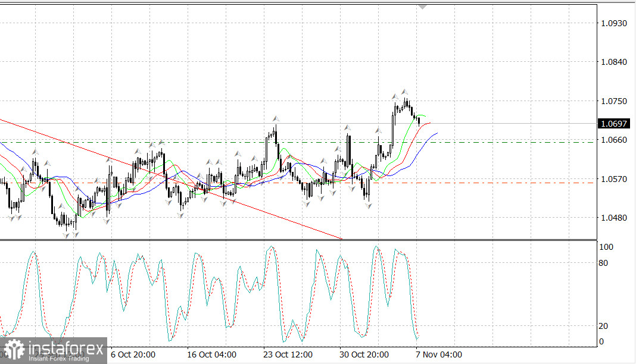This screenshot has width=636, height=364.
Task: Click the fractal arrow above the 23 Oct peak
Action: (276, 119)
